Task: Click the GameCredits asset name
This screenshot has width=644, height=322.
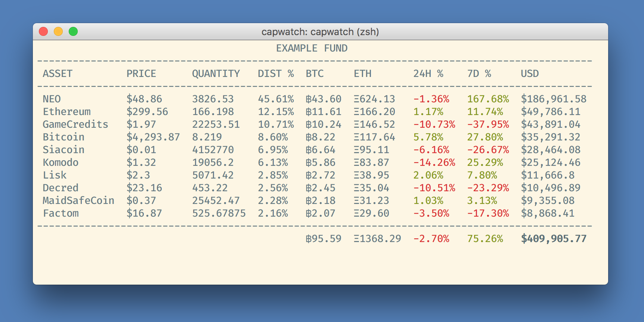Action: (75, 124)
